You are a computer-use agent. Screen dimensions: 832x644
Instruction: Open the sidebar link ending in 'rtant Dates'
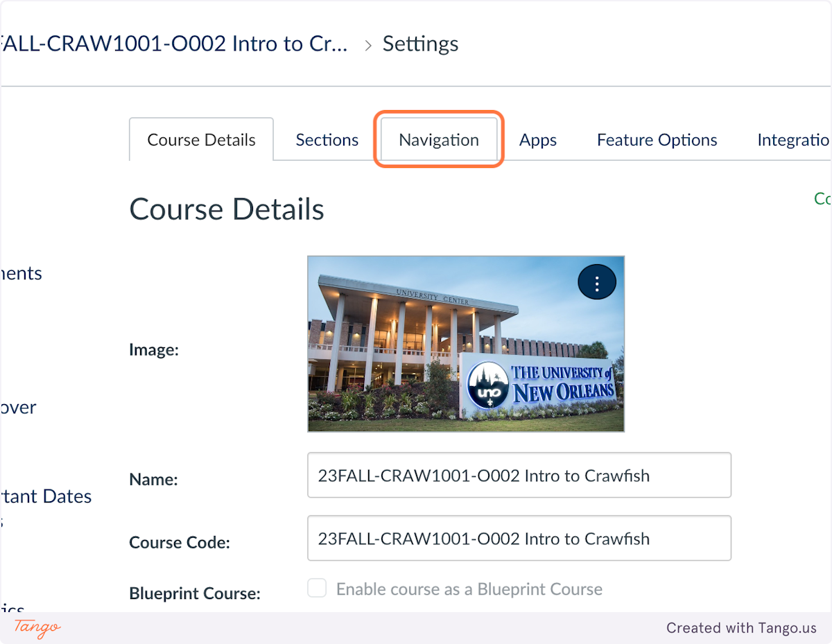[x=46, y=496]
